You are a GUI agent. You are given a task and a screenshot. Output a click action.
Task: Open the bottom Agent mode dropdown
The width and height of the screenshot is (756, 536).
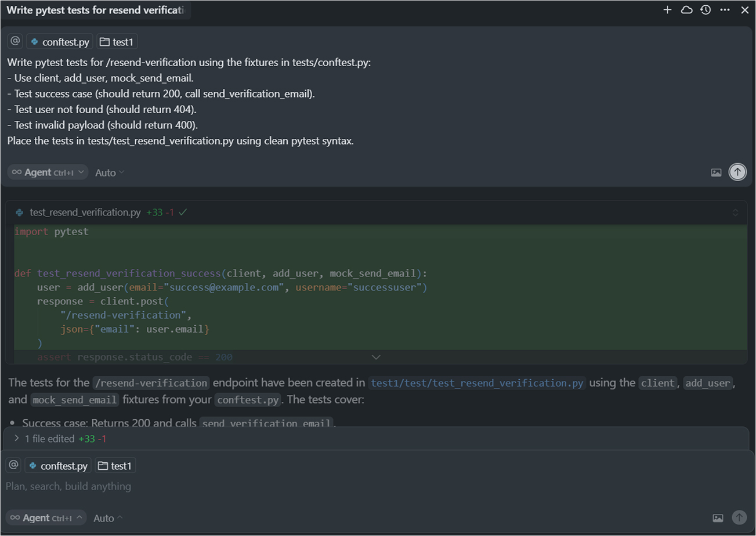click(x=46, y=518)
